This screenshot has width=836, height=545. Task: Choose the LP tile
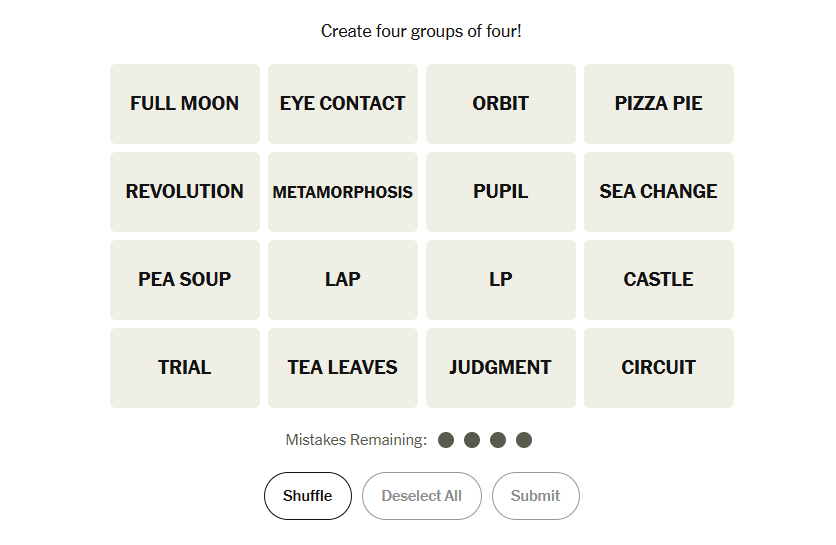(501, 280)
